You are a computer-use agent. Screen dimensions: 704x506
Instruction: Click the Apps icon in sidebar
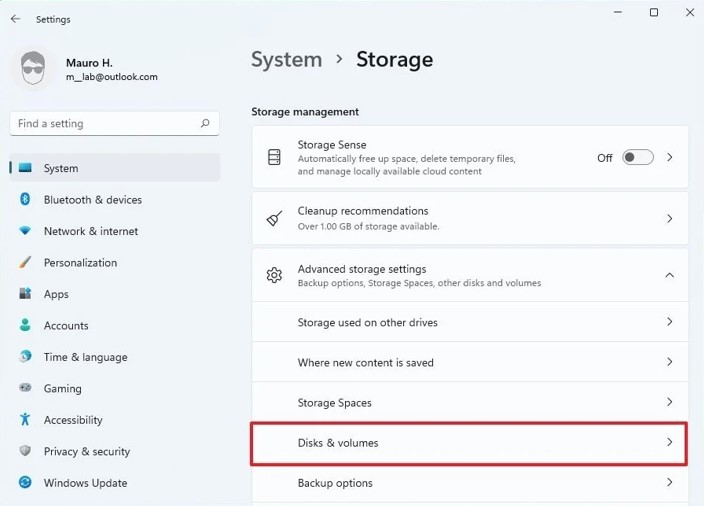[25, 294]
